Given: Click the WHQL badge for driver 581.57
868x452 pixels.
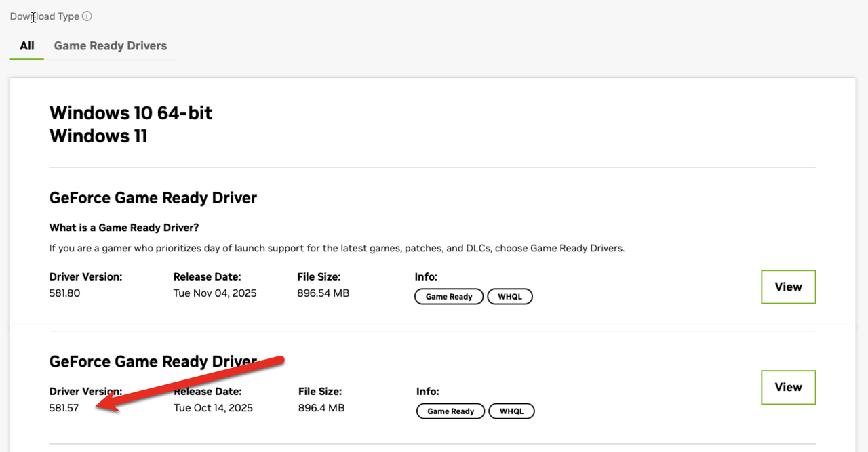Looking at the screenshot, I should click(x=511, y=411).
